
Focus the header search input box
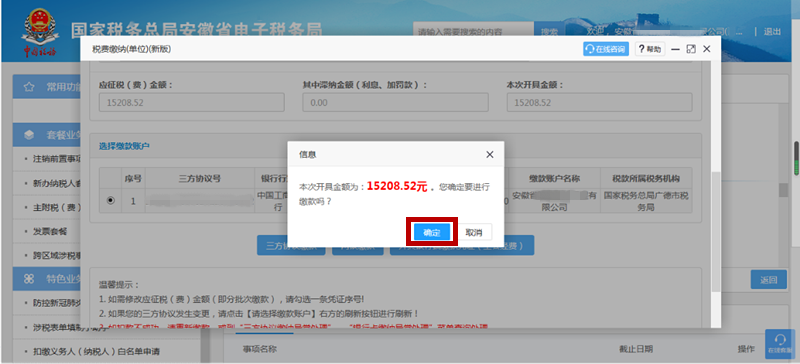pyautogui.click(x=473, y=32)
